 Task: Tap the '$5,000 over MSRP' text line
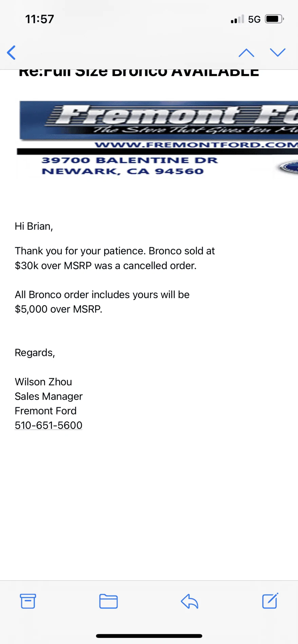[58, 309]
